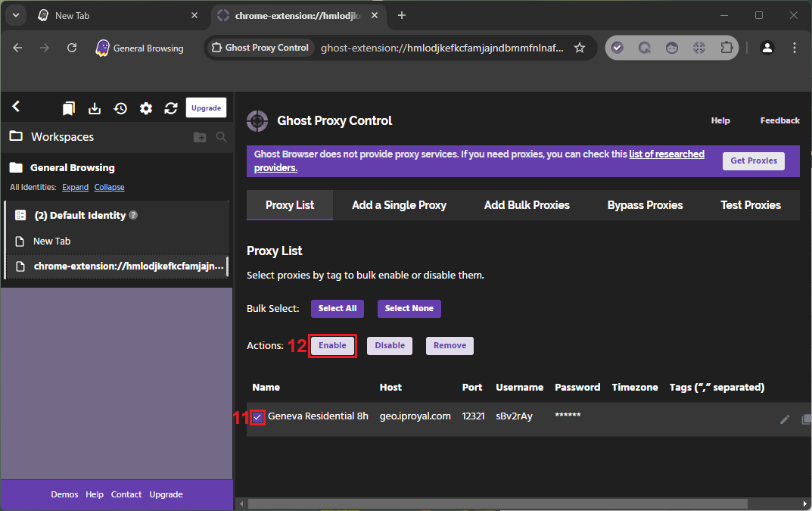Remove the selected proxies
Viewport: 812px width, 511px height.
click(450, 346)
